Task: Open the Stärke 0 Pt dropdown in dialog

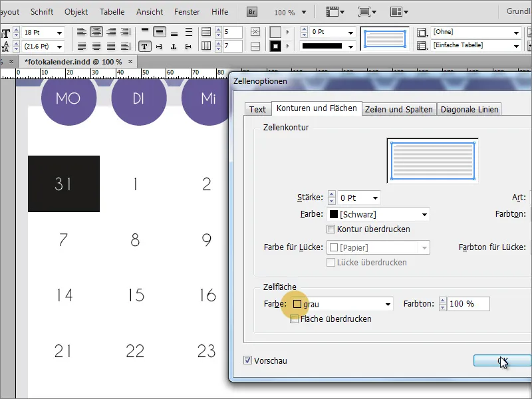Action: (x=375, y=198)
